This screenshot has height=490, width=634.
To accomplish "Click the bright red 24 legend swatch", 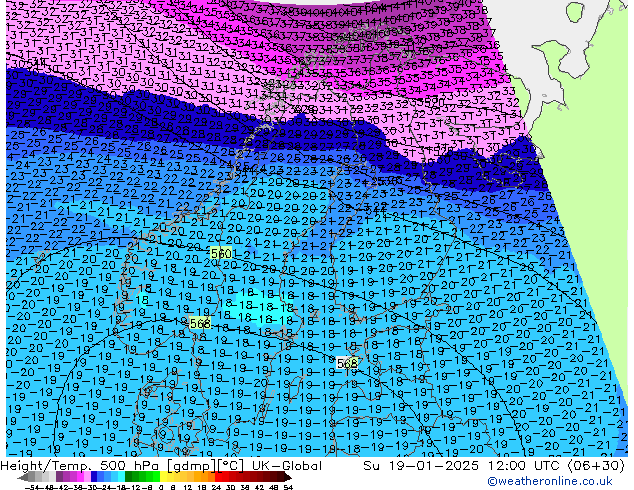I will [218, 477].
